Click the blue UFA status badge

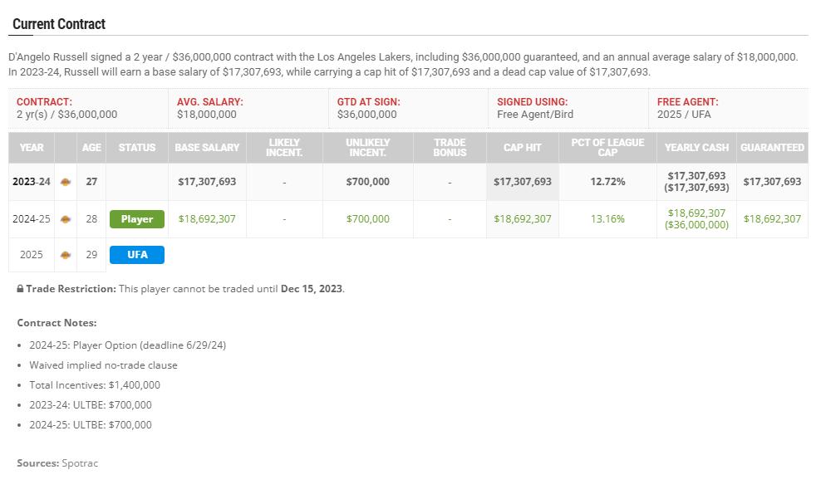[137, 255]
